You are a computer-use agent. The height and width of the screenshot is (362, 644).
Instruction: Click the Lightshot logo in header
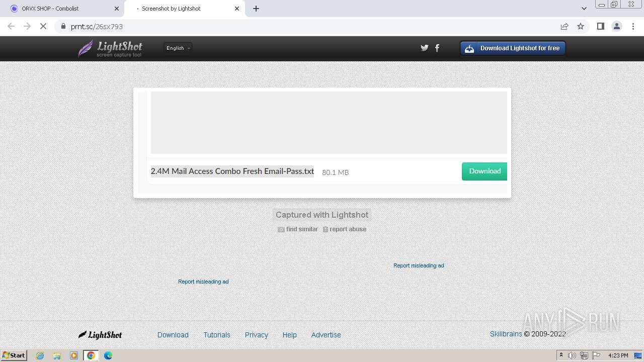tap(110, 48)
